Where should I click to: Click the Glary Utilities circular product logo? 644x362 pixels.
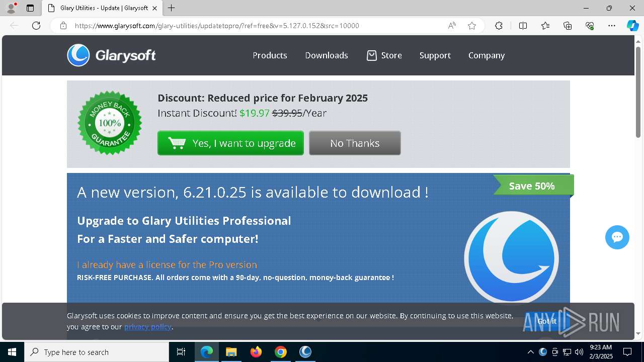[511, 258]
